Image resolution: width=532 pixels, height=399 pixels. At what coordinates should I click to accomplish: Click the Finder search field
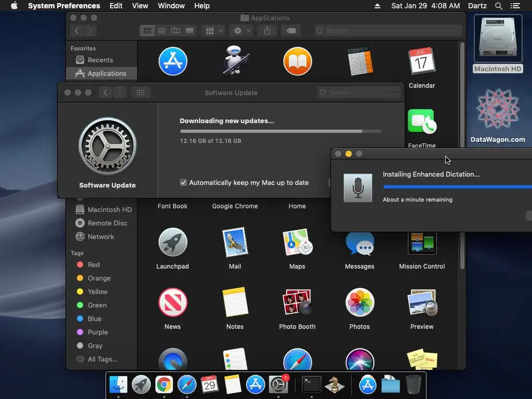click(388, 31)
